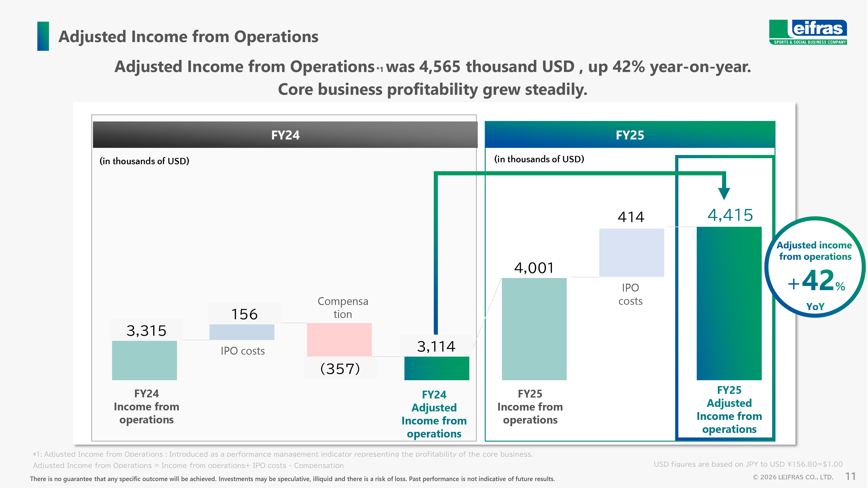
Task: Click the 4,415 value label
Action: coord(730,215)
